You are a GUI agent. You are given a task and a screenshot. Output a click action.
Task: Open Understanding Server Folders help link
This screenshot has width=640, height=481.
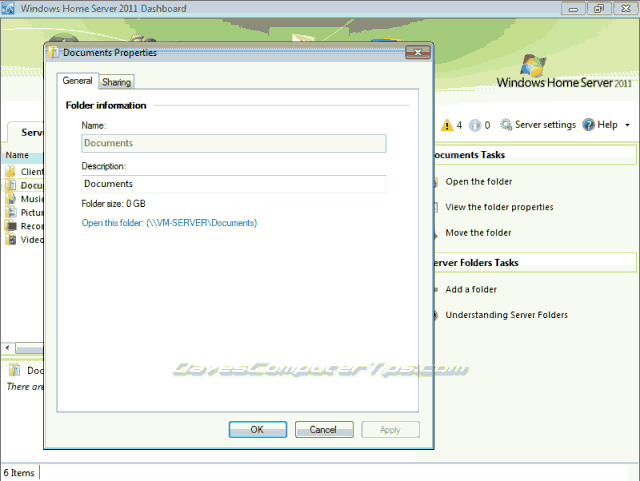tap(506, 315)
